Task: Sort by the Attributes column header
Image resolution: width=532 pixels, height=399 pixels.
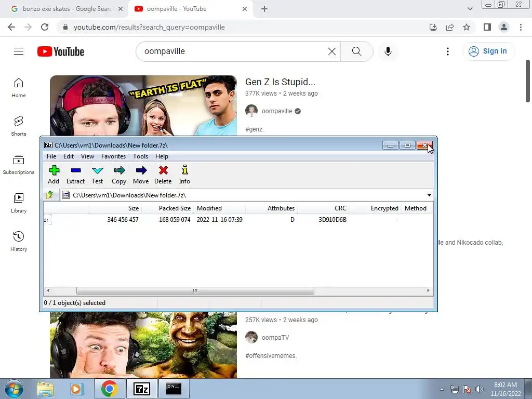Action: [271, 208]
